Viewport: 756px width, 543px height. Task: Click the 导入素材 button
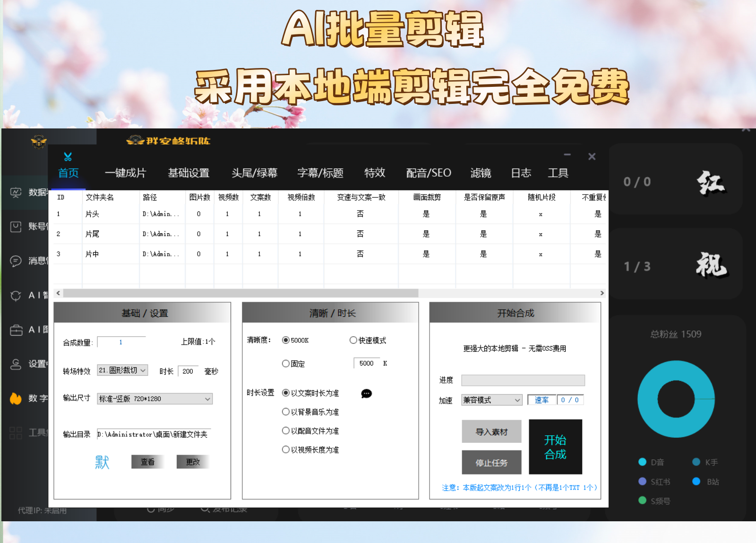click(x=491, y=432)
